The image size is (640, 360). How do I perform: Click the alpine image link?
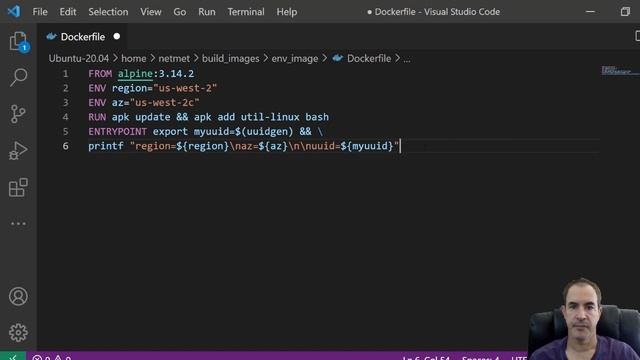pos(135,74)
